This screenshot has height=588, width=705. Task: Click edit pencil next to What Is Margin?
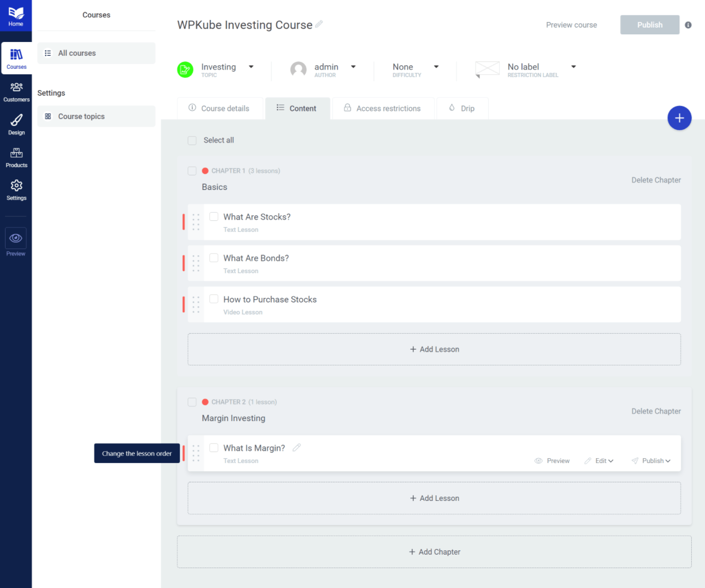point(297,448)
